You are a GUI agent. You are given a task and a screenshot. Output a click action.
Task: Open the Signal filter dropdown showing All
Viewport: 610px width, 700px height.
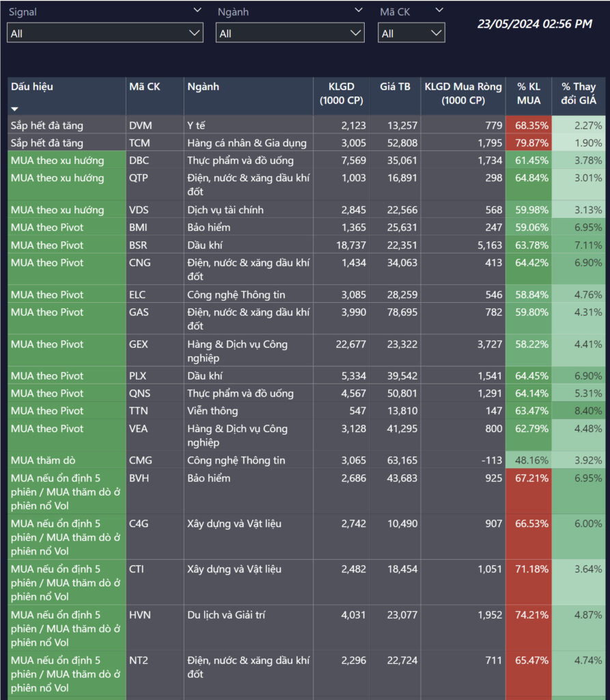point(105,33)
